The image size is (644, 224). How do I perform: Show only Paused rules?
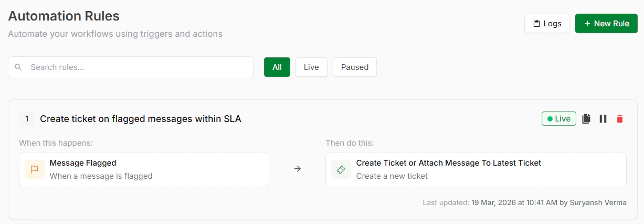(354, 67)
